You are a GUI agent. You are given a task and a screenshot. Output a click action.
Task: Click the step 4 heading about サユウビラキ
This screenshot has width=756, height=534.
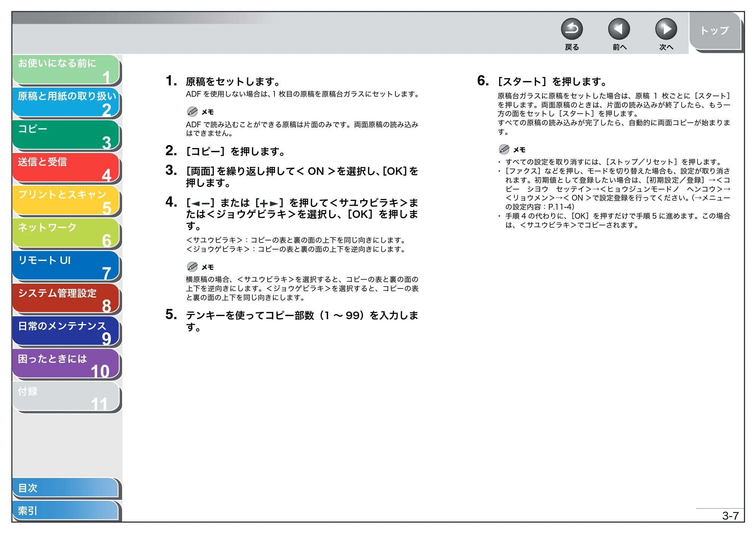click(302, 214)
